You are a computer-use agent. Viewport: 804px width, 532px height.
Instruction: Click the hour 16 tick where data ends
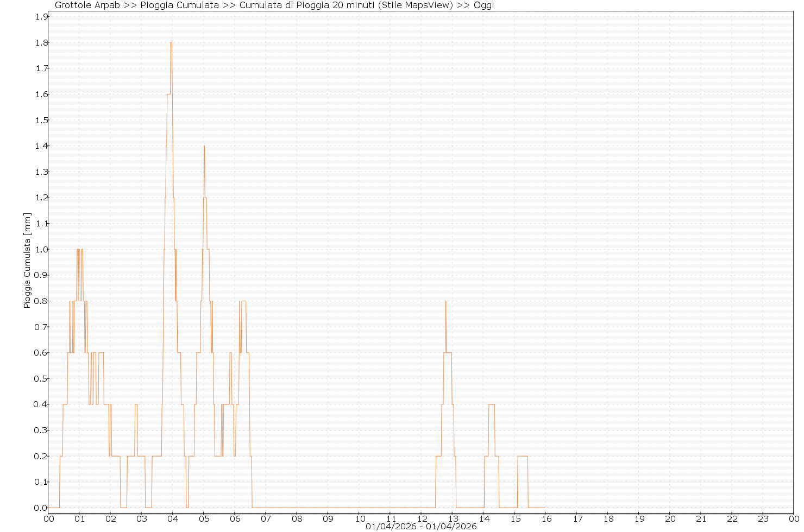545,518
